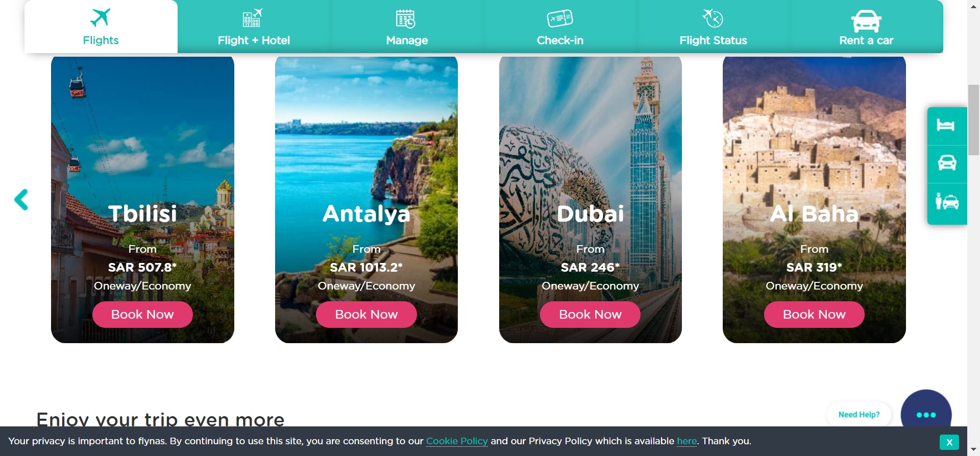Viewport: 980px width, 456px height.
Task: Dismiss the privacy banner with X
Action: click(x=949, y=442)
